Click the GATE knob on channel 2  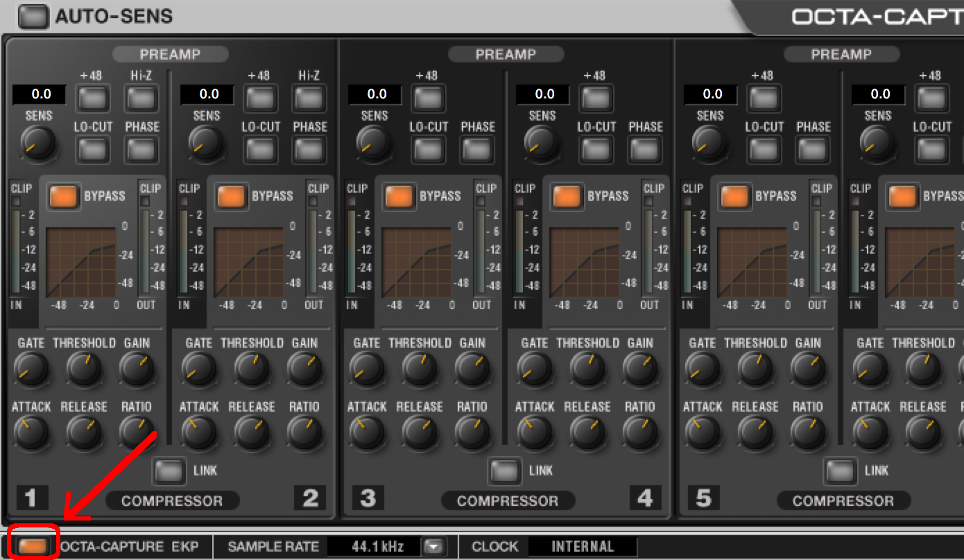pos(199,369)
